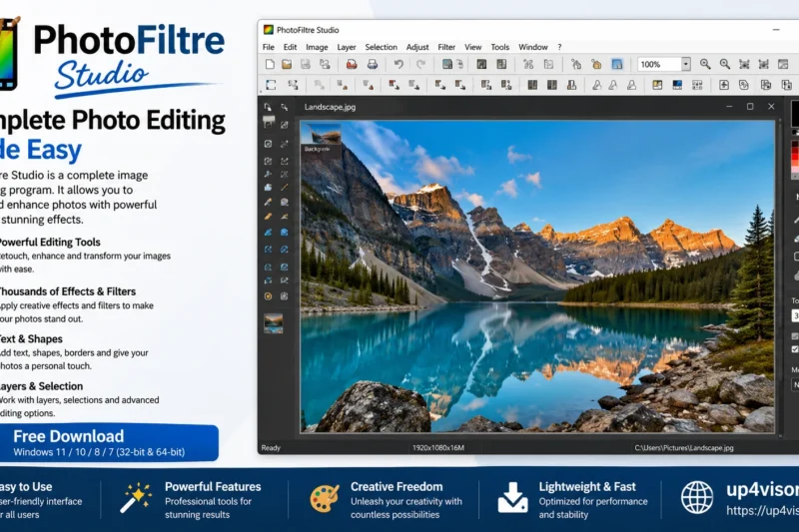The height and width of the screenshot is (532, 799).
Task: Open the Tools menu
Action: point(500,47)
